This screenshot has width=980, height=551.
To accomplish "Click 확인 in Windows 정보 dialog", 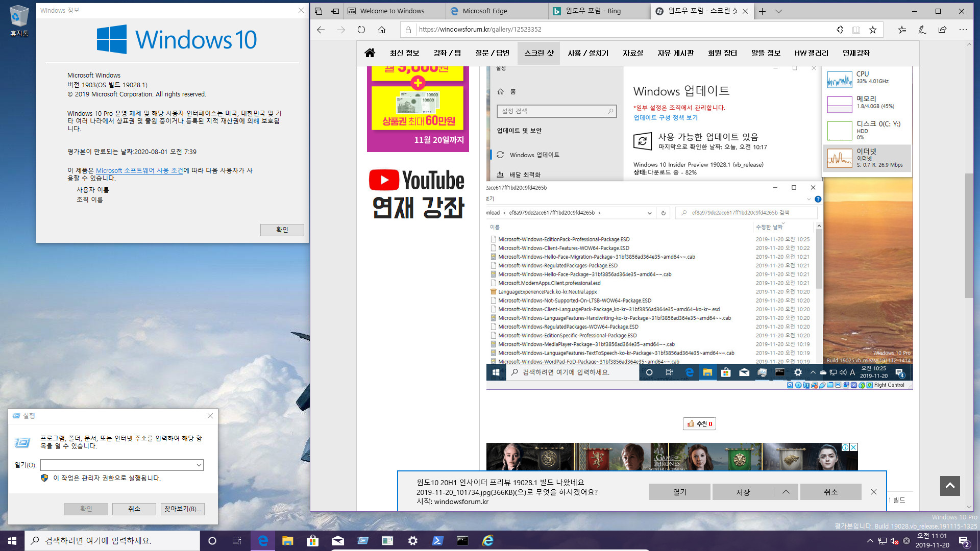I will pos(282,230).
